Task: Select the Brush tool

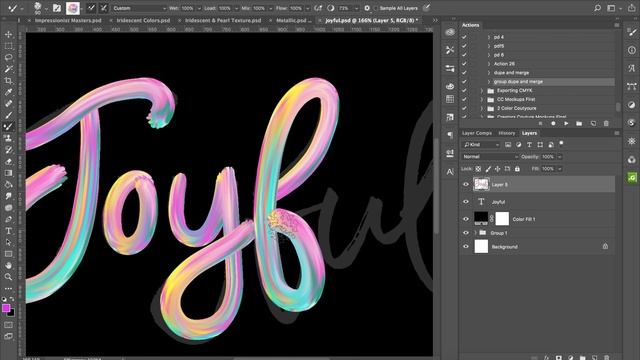Action: (8, 116)
